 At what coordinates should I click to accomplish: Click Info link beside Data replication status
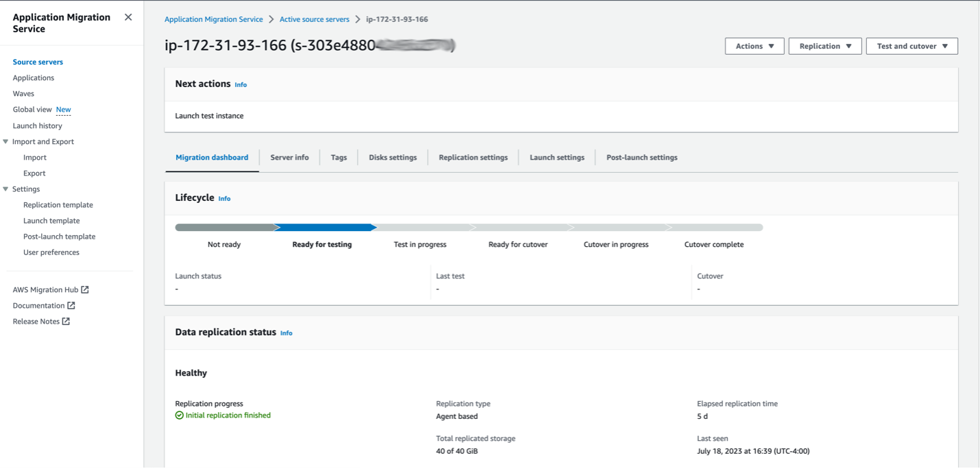(286, 333)
